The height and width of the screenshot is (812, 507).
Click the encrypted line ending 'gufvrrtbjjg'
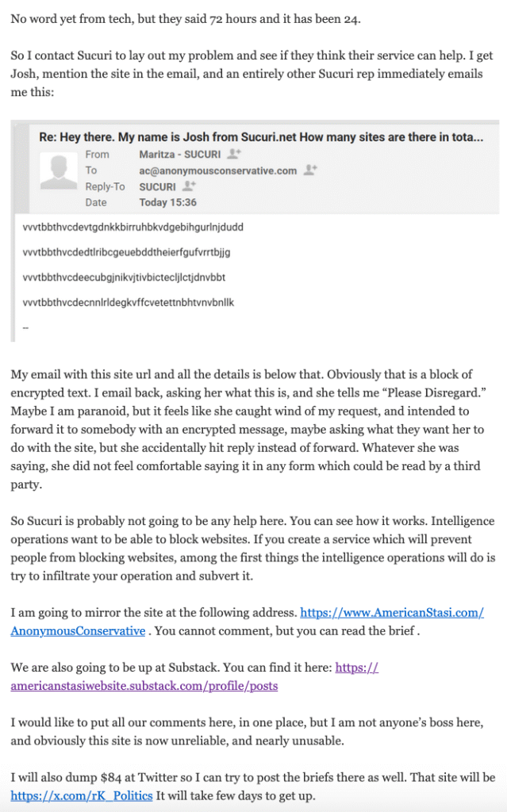coord(127,252)
